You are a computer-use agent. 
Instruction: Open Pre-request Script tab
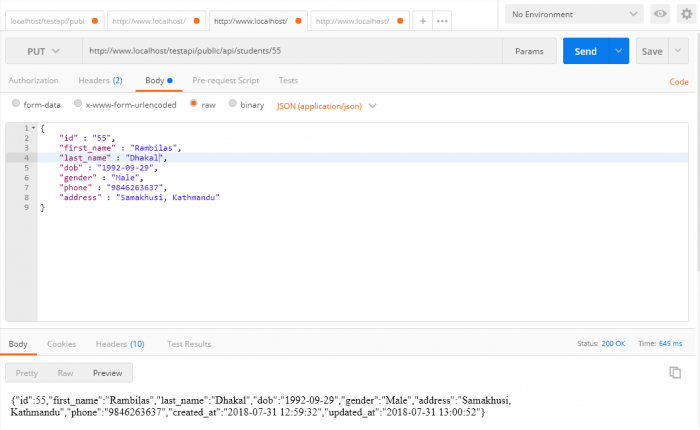pos(225,80)
